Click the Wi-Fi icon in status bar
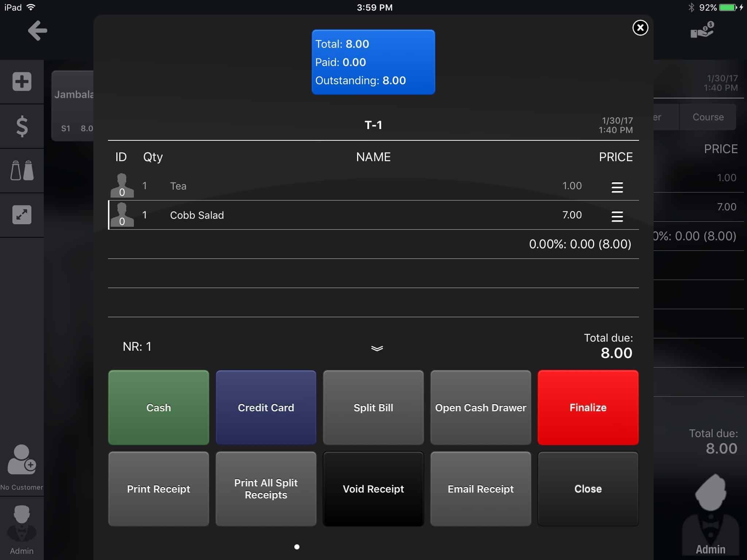The width and height of the screenshot is (747, 560). (31, 7)
